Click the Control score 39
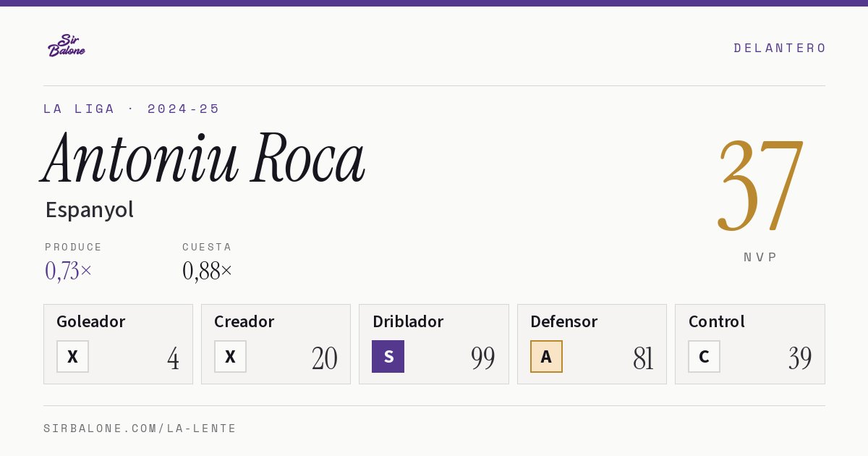Screen dimensions: 868x456 (x=800, y=358)
